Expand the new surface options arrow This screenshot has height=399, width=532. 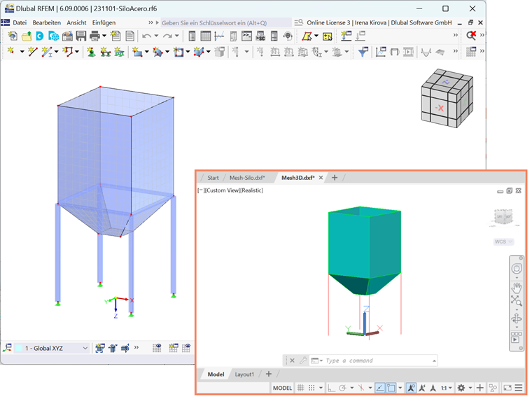[x=146, y=52]
